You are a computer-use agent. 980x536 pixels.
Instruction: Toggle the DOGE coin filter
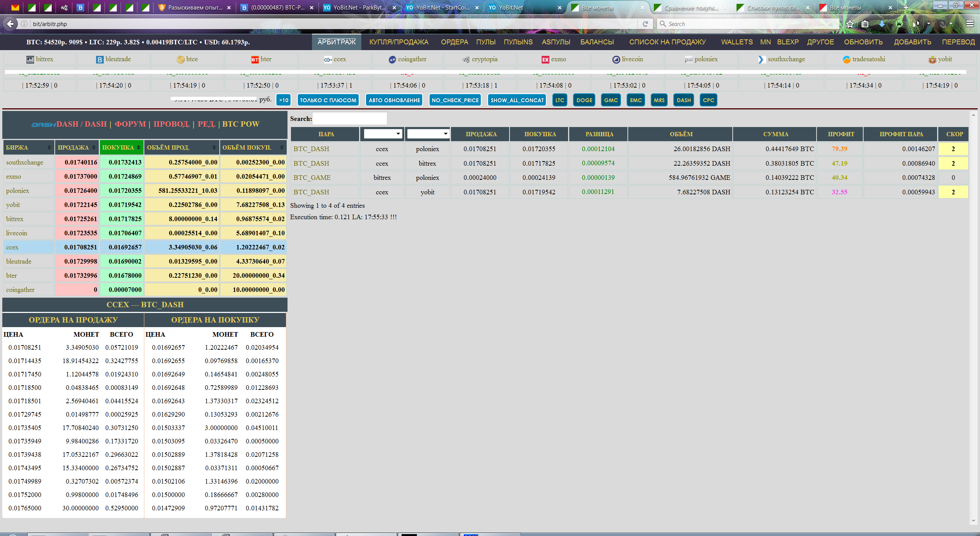click(x=584, y=100)
